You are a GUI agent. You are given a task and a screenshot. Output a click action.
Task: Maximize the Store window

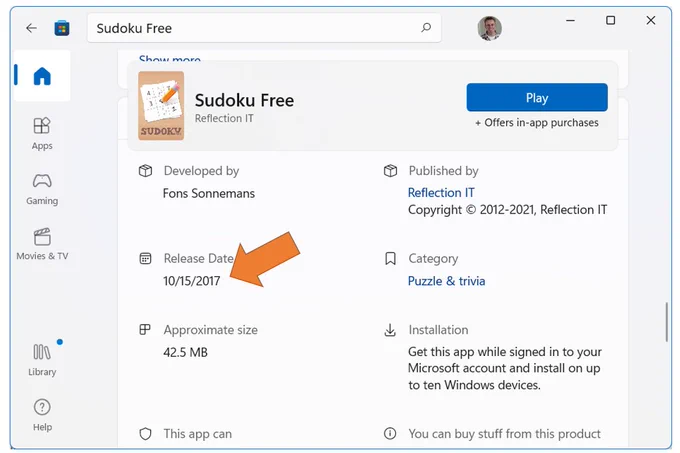click(x=610, y=20)
